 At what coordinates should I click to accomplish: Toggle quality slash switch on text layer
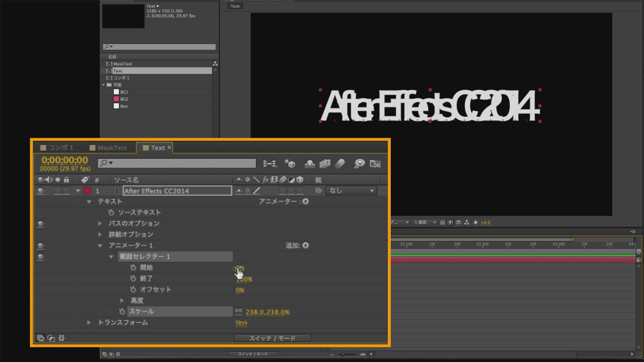pyautogui.click(x=257, y=191)
